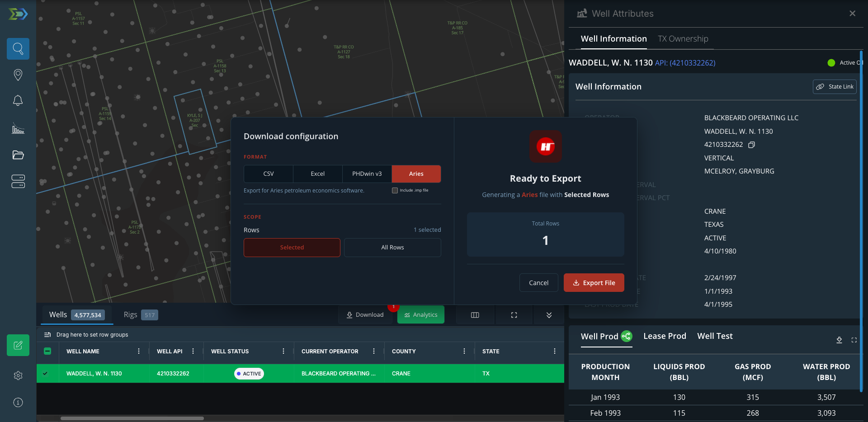Click the Aries logo icon in dialog
This screenshot has width=868, height=422.
546,146
